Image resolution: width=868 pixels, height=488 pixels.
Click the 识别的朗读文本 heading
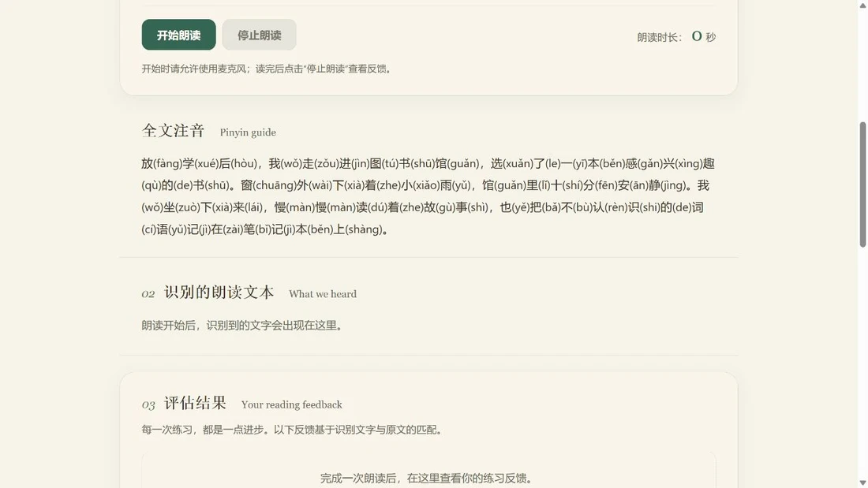click(x=219, y=292)
